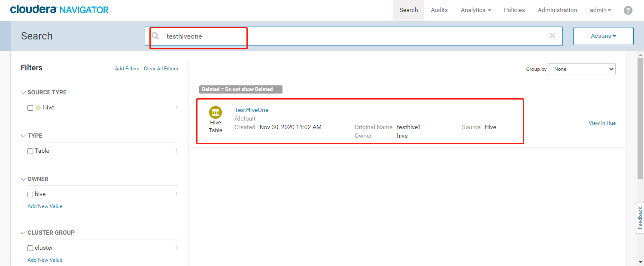Collapse the TYPE filter section

pos(23,136)
